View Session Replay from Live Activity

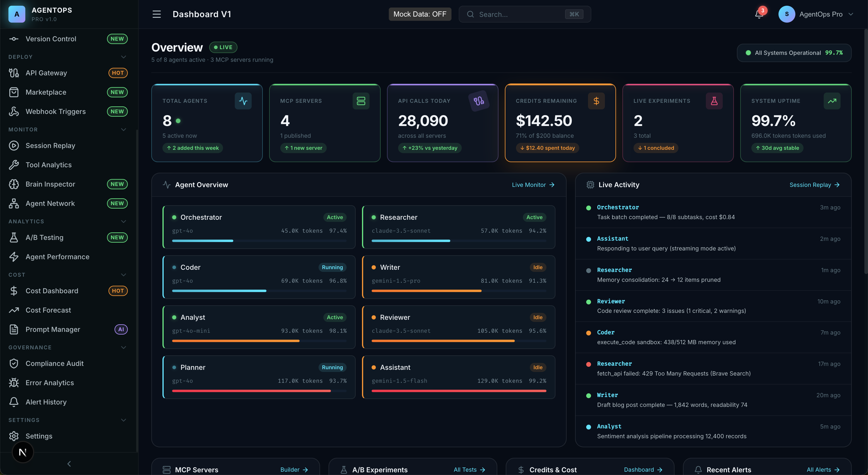coord(814,185)
